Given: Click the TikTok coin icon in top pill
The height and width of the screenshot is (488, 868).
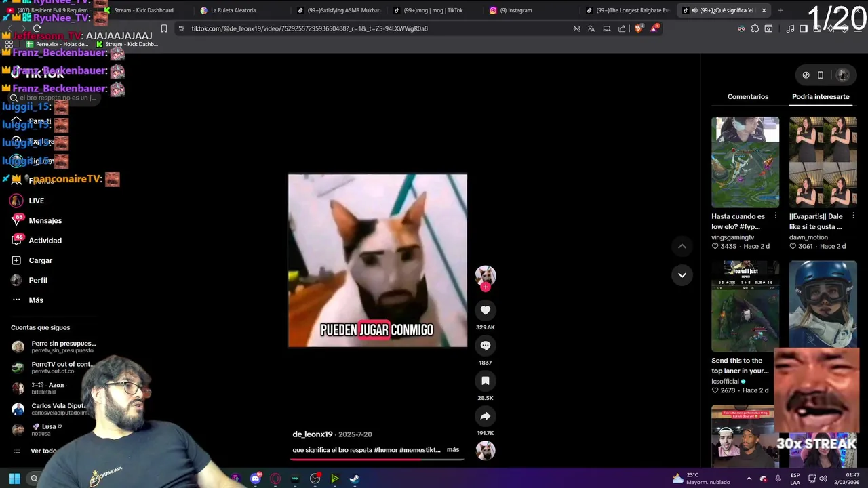Looking at the screenshot, I should 806,75.
